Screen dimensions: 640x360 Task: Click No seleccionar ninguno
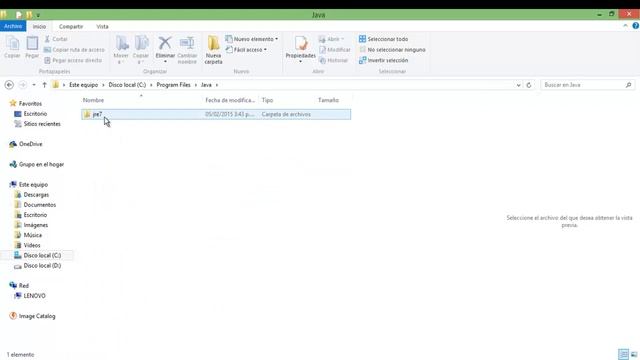(392, 49)
